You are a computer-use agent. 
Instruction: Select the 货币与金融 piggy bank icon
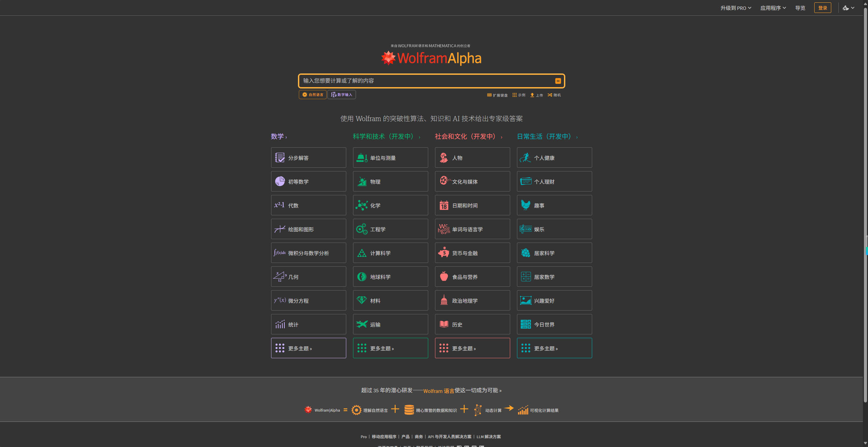tap(444, 252)
